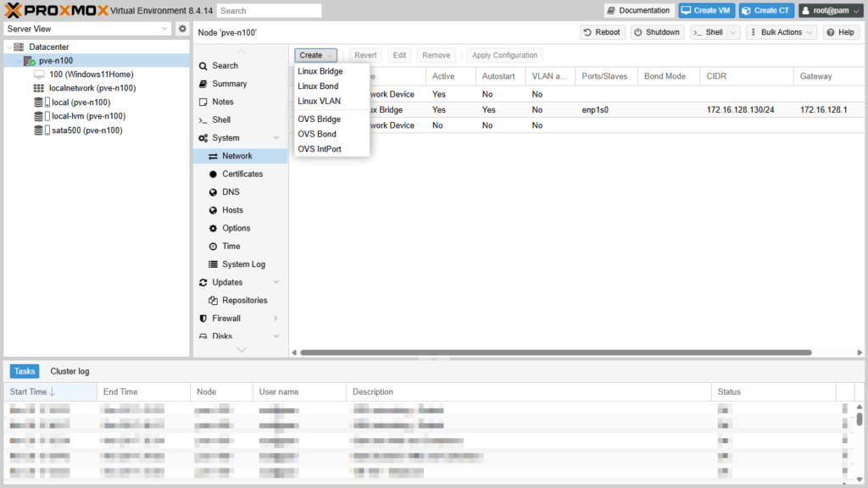Open Firewall via its shield icon
The image size is (868, 488).
pyautogui.click(x=203, y=319)
